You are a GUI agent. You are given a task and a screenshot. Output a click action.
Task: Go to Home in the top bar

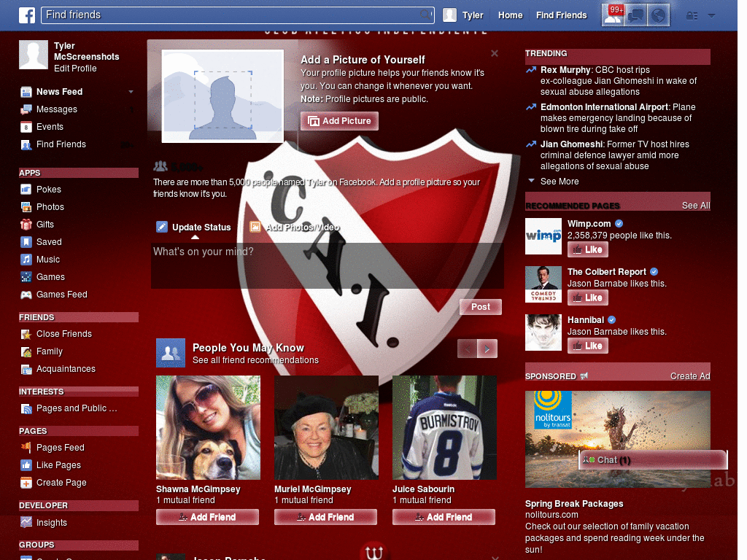(510, 15)
